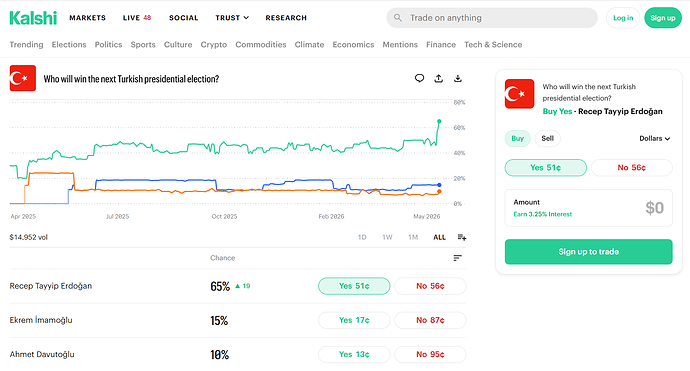Click the market title above the chart
The height and width of the screenshot is (371, 690).
[x=131, y=79]
